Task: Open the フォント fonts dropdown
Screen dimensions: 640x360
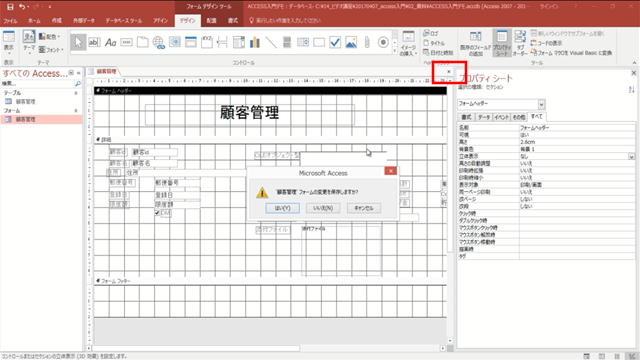Action: (x=51, y=50)
